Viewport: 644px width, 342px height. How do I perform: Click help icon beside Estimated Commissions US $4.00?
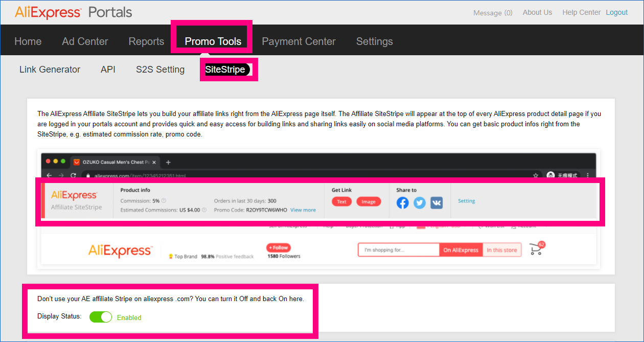tap(204, 210)
